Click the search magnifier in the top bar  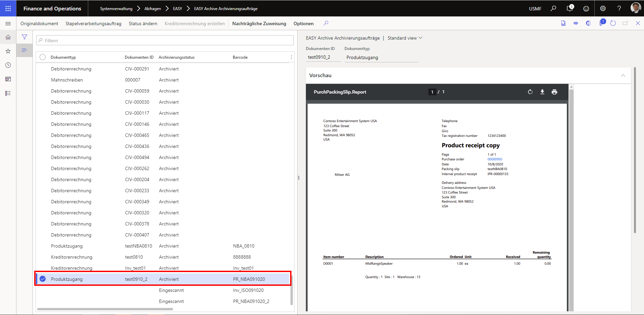tap(553, 8)
